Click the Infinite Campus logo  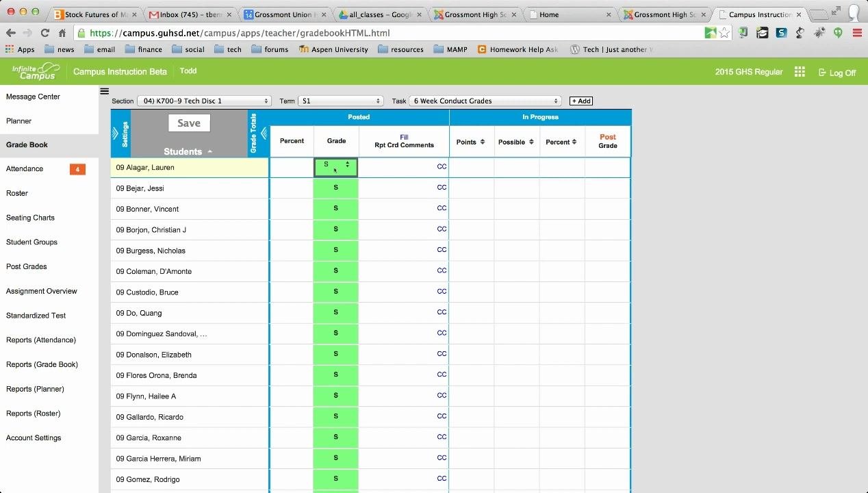pos(36,71)
